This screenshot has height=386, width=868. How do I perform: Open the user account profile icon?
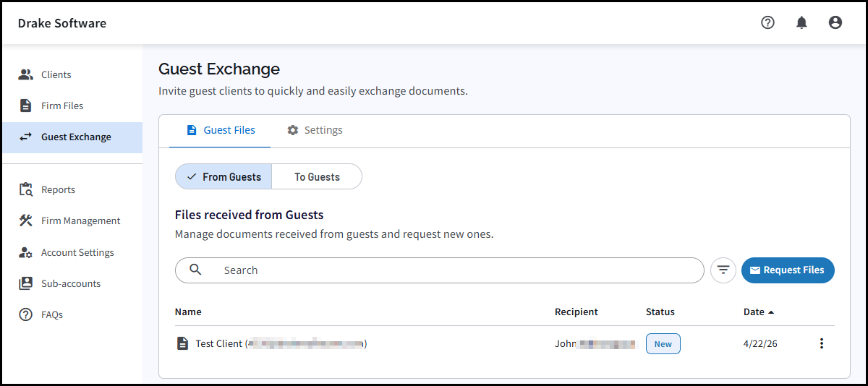point(835,22)
